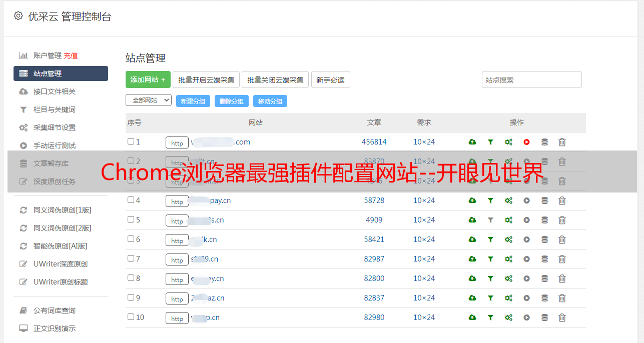Click the 删除分组 button
Screen dimensions: 644x343
pos(232,101)
